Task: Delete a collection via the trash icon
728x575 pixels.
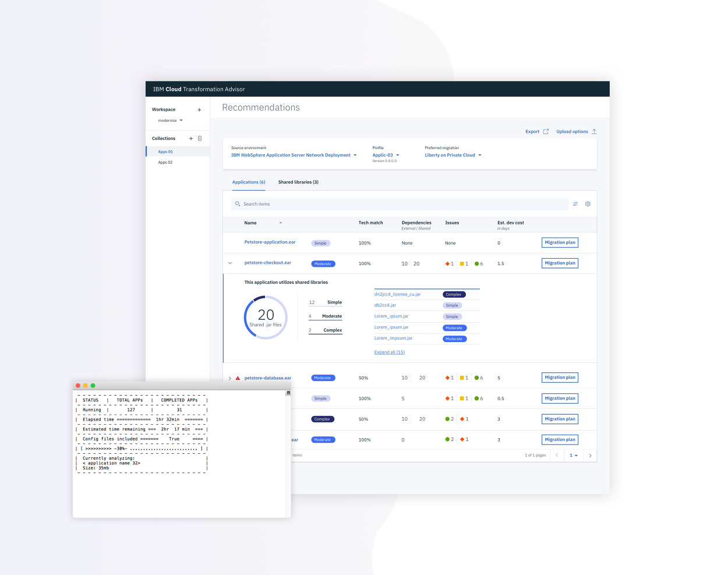Action: coord(200,139)
